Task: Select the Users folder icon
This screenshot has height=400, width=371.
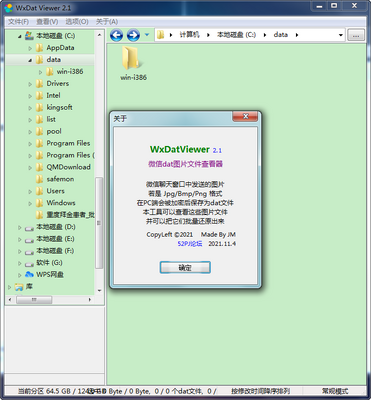Action: pyautogui.click(x=39, y=191)
